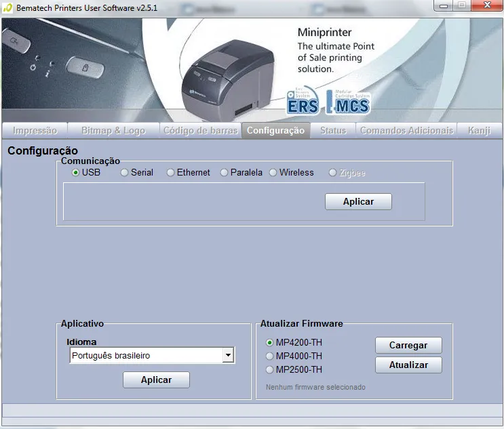Click the 'Aplicativo' group label
The width and height of the screenshot is (504, 429).
click(x=82, y=323)
